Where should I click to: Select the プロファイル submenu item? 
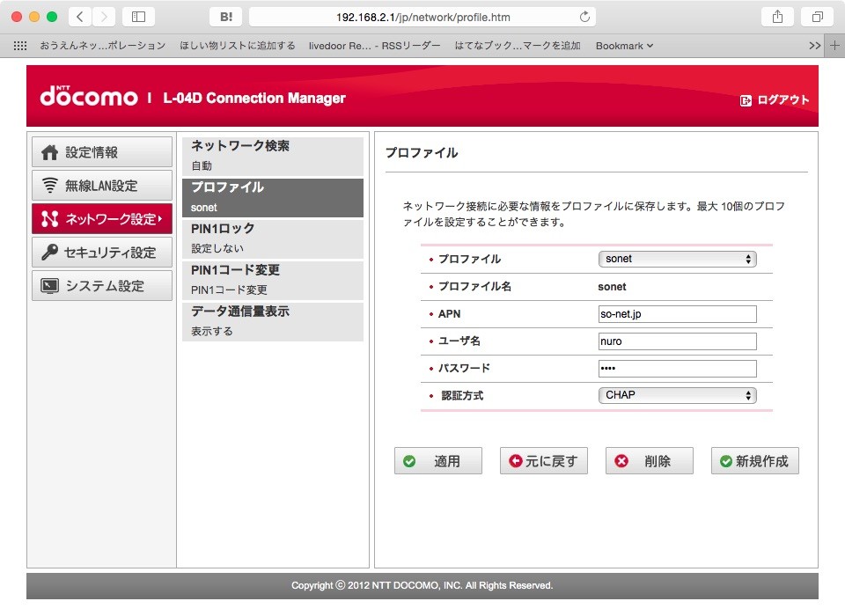pos(273,197)
